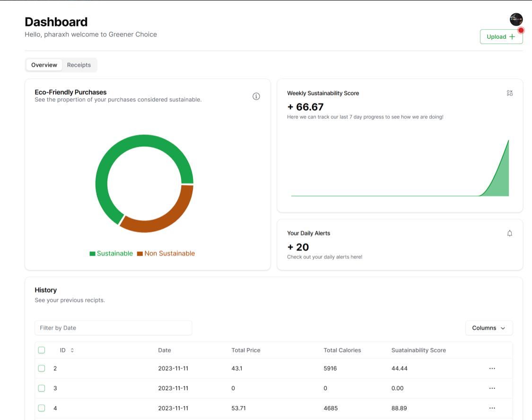The width and height of the screenshot is (532, 420).
Task: Click the 0.00 sustainability score cell
Action: (x=397, y=388)
